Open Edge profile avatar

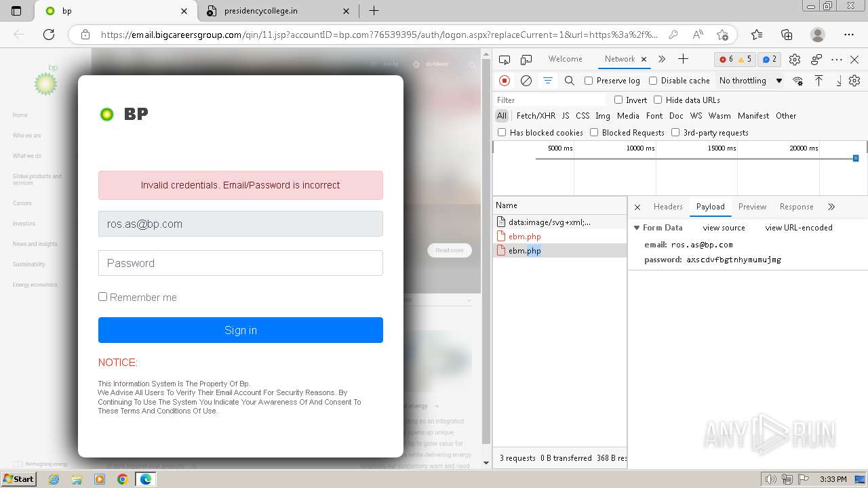click(818, 35)
